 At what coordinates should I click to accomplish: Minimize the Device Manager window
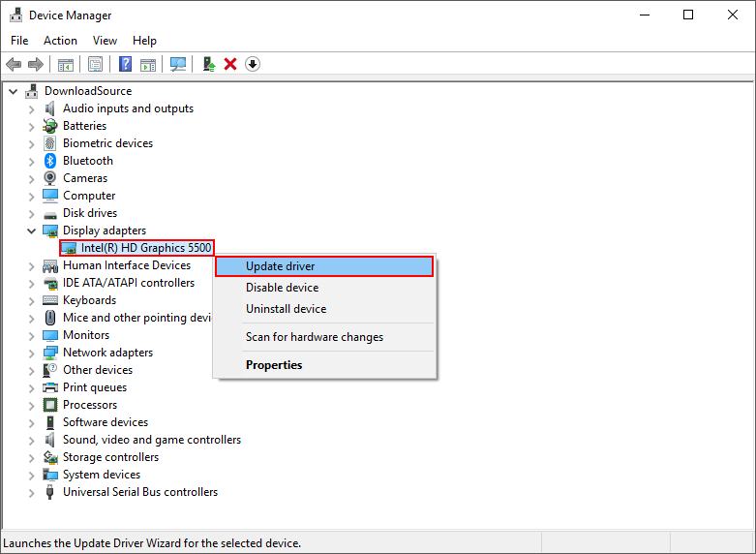(645, 15)
